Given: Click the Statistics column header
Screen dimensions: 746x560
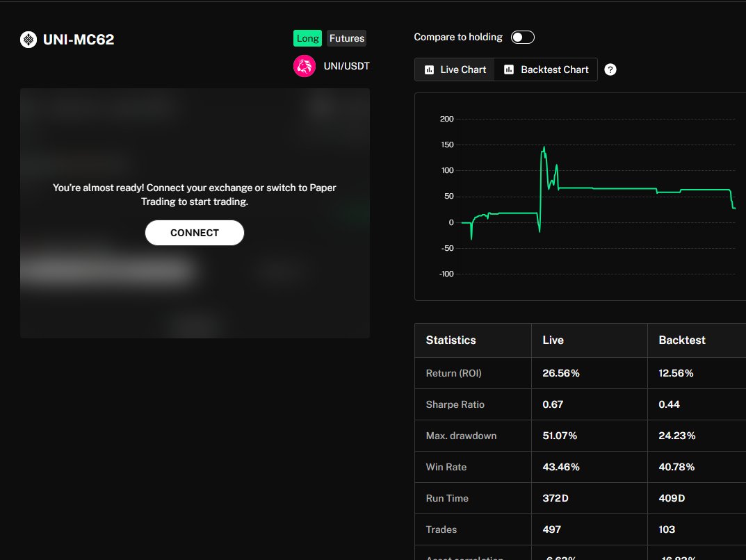Looking at the screenshot, I should 451,340.
